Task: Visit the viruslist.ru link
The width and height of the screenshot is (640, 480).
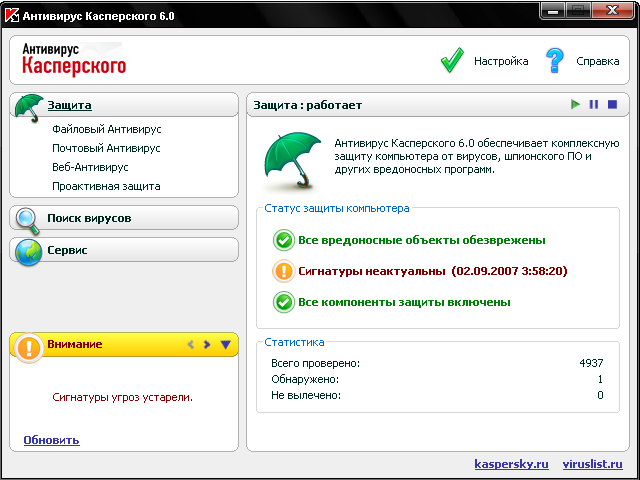Action: coord(593,464)
